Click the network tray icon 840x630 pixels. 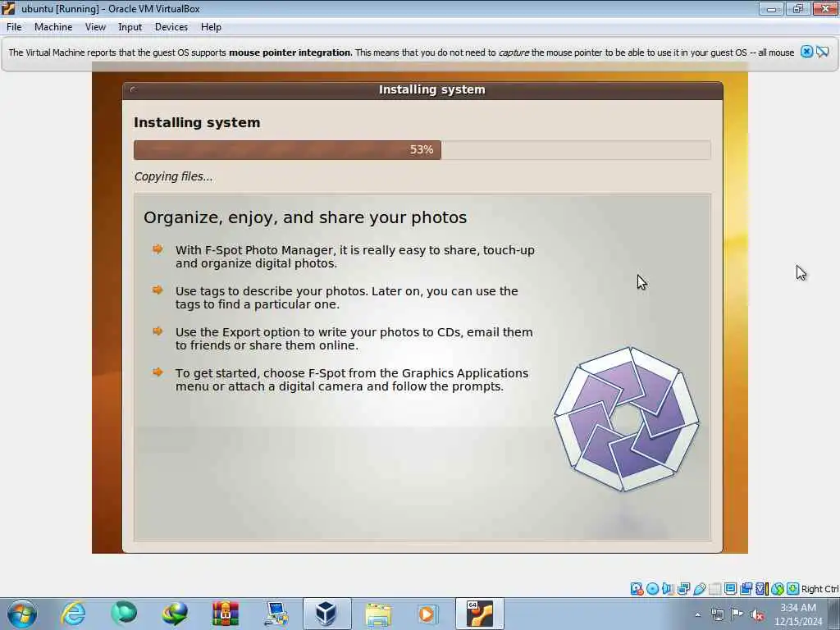click(717, 614)
